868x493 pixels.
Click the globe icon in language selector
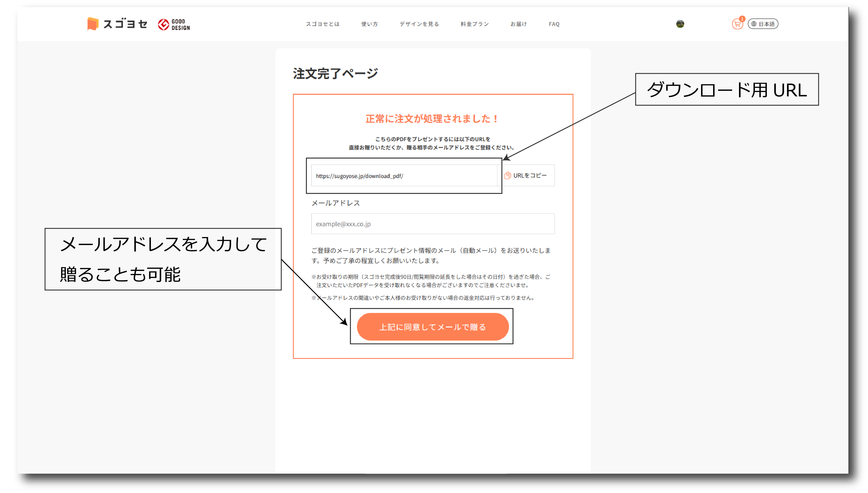pyautogui.click(x=754, y=24)
